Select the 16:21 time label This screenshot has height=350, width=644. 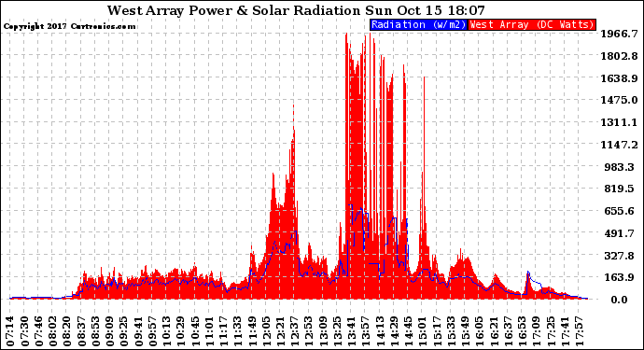point(494,331)
